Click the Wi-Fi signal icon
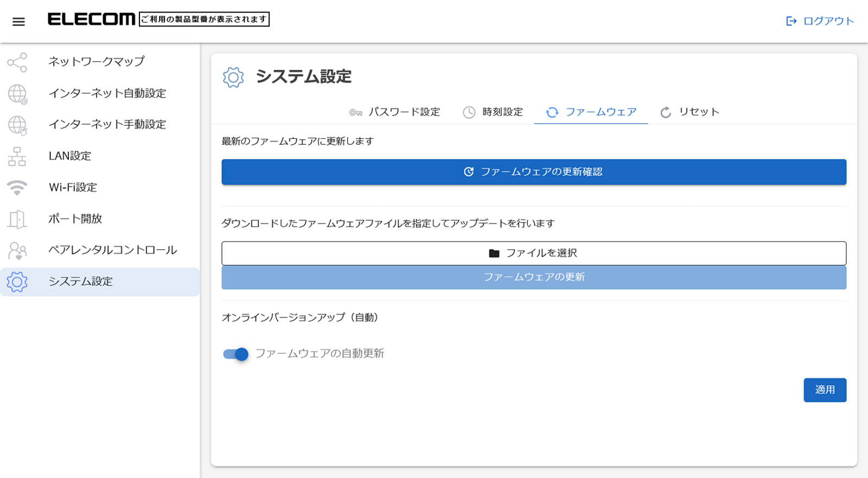Screen dimensions: 868x478 [x=17, y=188]
